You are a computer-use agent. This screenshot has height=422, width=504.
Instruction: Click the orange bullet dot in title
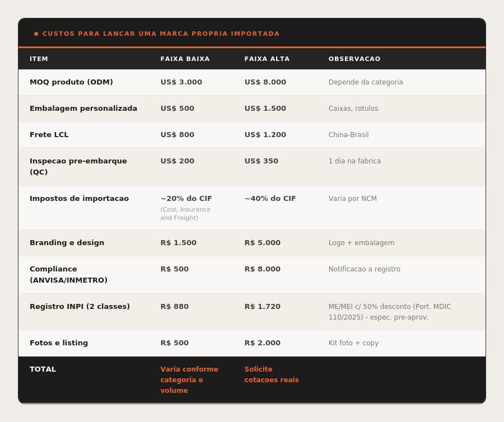coord(36,34)
